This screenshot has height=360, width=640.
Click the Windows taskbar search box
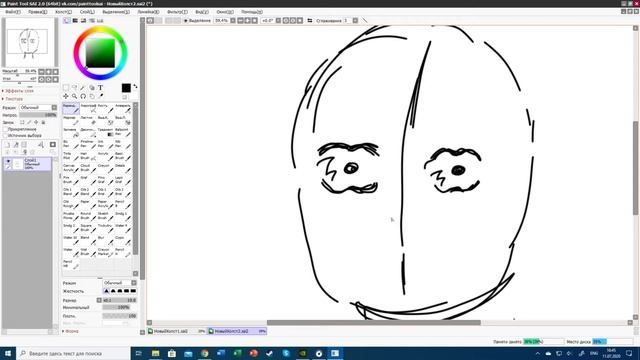pos(73,353)
